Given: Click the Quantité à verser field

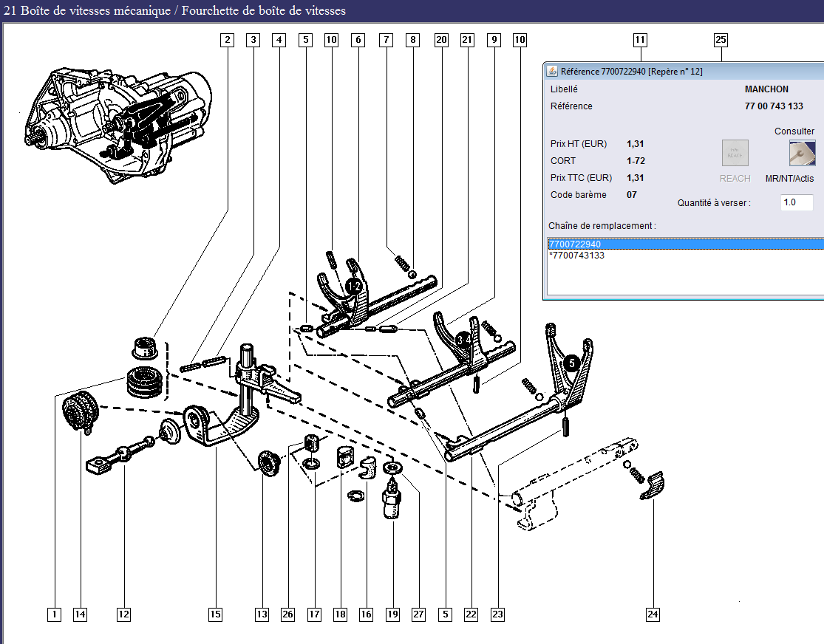Looking at the screenshot, I should pos(797,202).
